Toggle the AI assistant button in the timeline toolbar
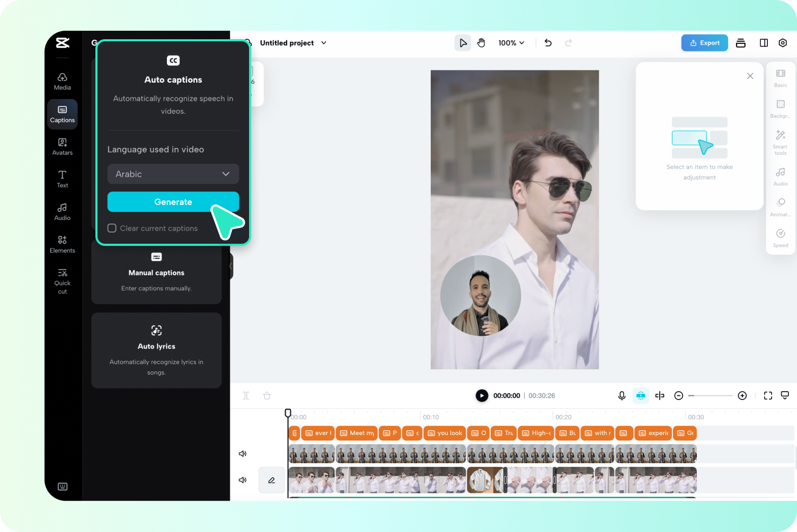Viewport: 797px width, 532px height. (641, 395)
